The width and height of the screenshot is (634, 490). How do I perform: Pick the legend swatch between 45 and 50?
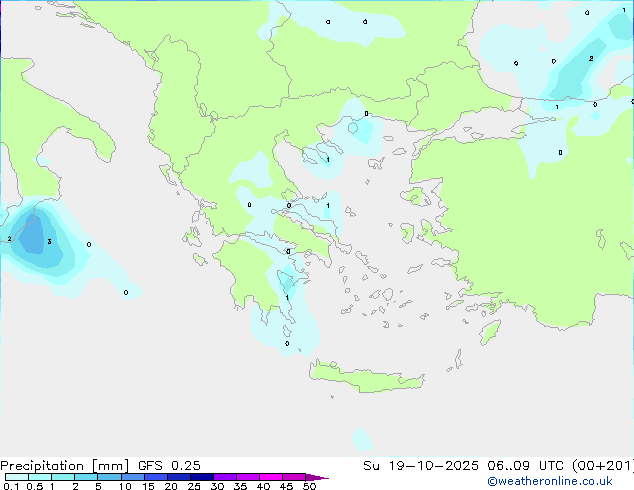point(294,477)
